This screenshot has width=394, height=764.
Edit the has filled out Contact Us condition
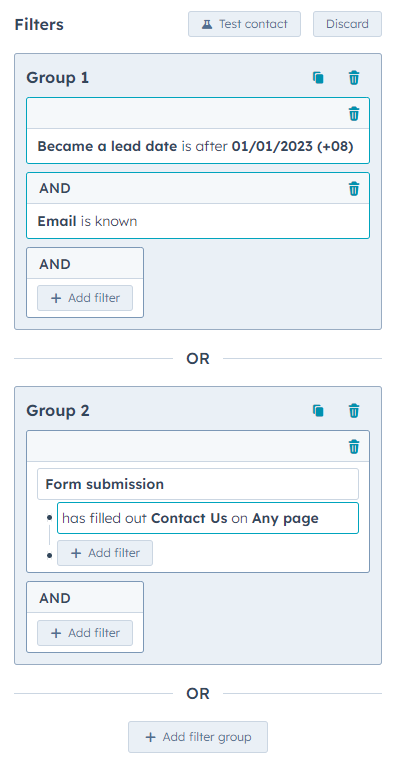[208, 518]
